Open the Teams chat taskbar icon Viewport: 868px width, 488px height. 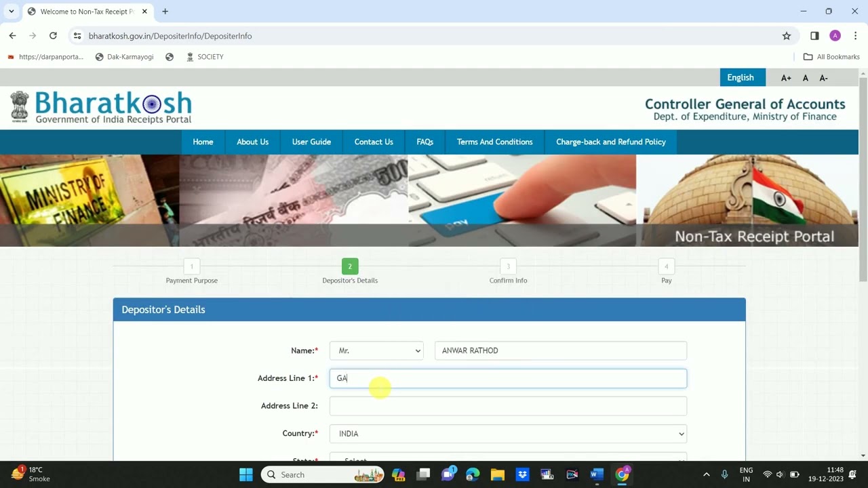tap(448, 474)
